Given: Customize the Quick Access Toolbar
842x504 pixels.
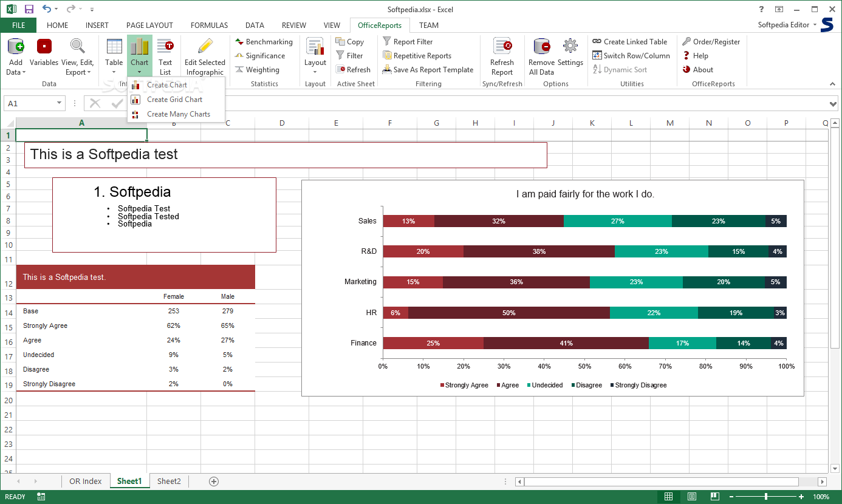Looking at the screenshot, I should (92, 10).
